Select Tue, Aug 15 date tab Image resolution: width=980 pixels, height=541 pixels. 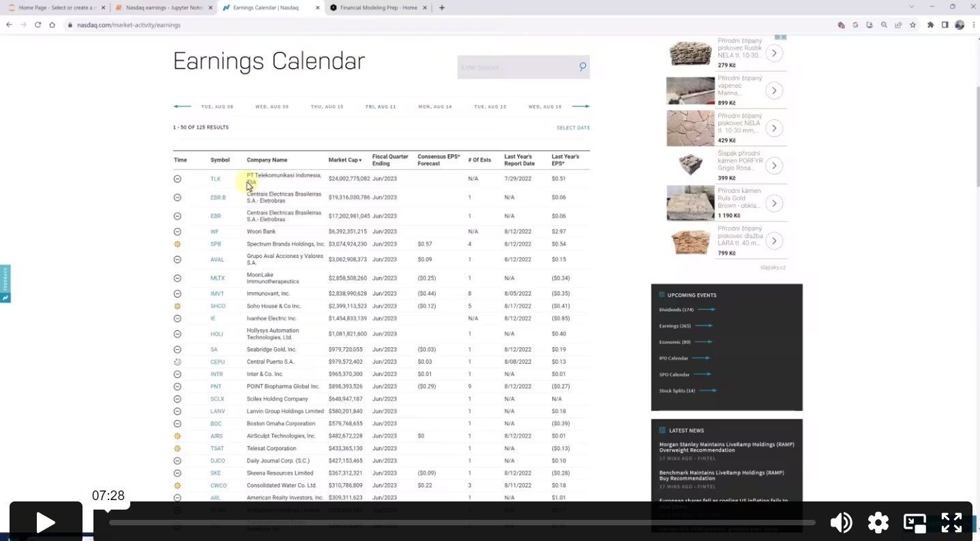tap(490, 106)
